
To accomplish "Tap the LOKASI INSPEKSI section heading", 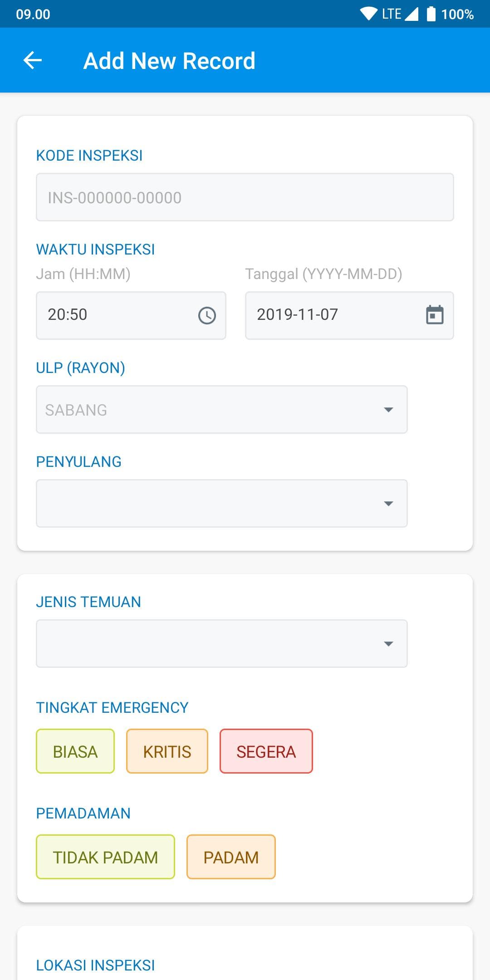I will 95,965.
